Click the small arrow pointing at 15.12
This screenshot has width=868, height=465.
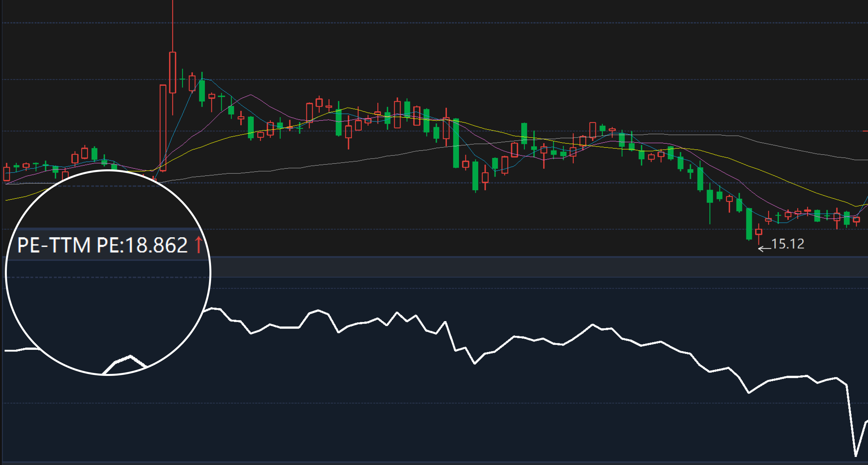[x=764, y=249]
